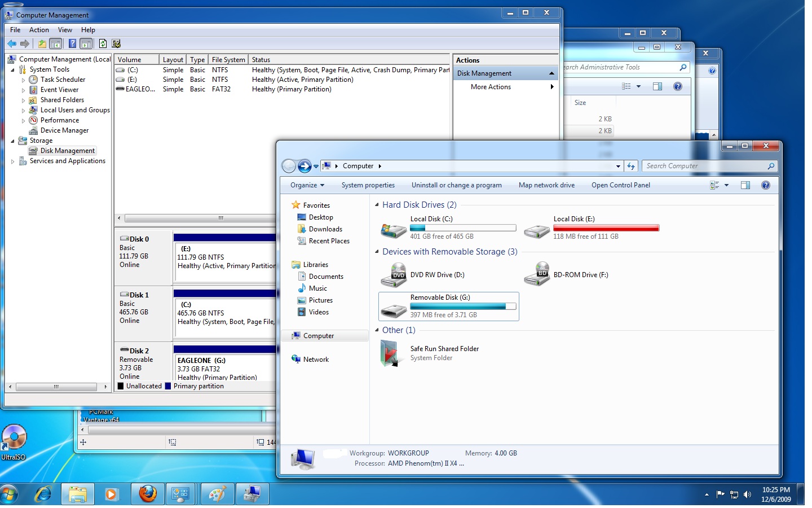Open Firefox from the taskbar
Screen dimensions: 812x508
[x=148, y=494]
